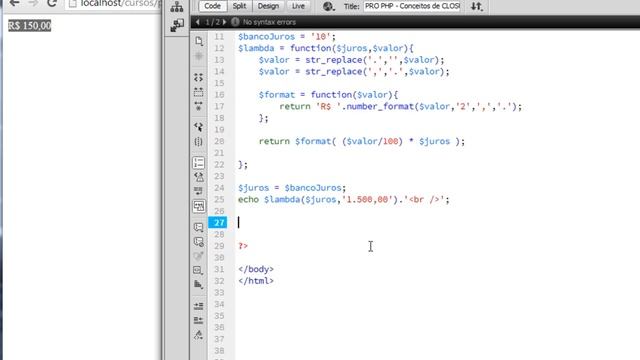Open the Open Documents list icon
The image size is (640, 360).
[199, 41]
